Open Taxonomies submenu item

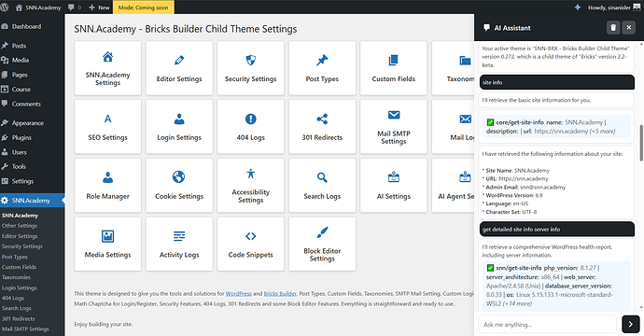16,277
